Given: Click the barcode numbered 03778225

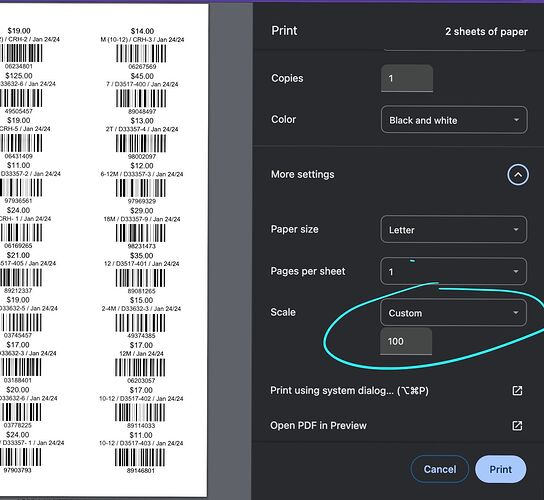Looking at the screenshot, I should [20, 412].
